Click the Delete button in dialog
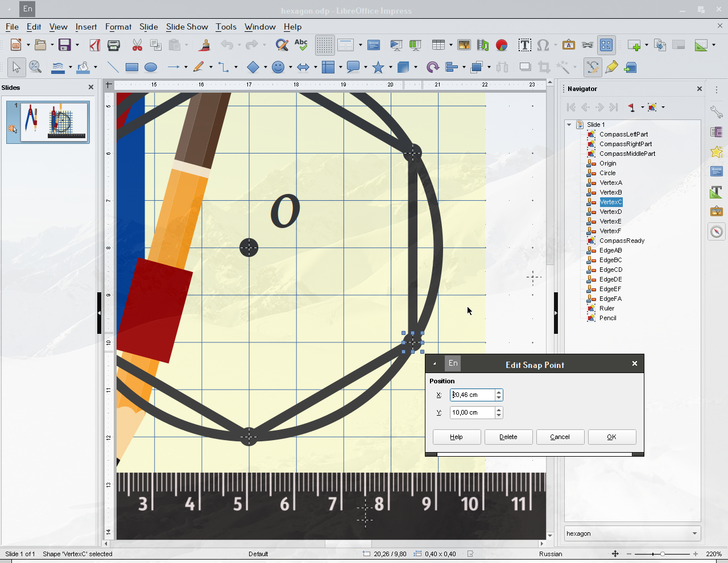This screenshot has height=563, width=728. 508,437
